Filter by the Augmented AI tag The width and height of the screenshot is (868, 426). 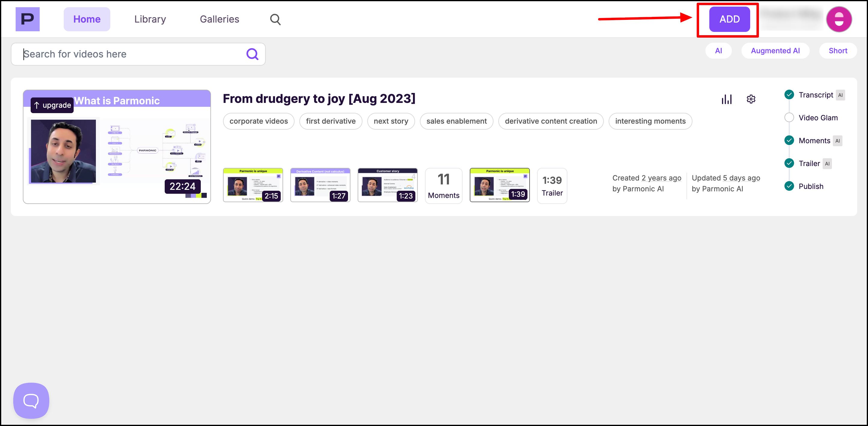click(x=775, y=51)
